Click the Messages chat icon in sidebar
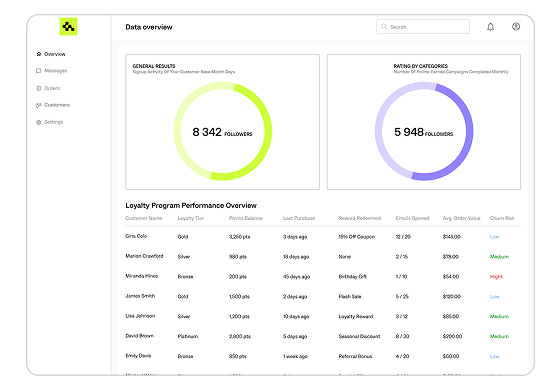The width and height of the screenshot is (560, 390). click(39, 71)
